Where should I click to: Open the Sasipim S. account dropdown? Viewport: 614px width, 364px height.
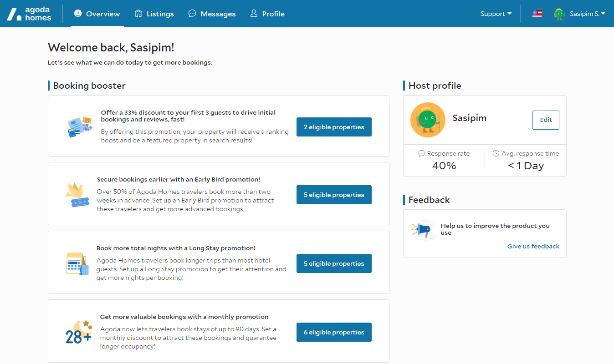pos(587,14)
